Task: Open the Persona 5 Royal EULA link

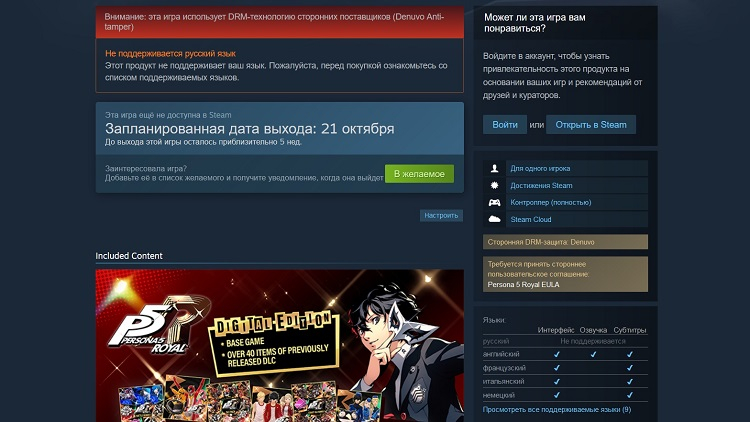Action: (x=523, y=285)
